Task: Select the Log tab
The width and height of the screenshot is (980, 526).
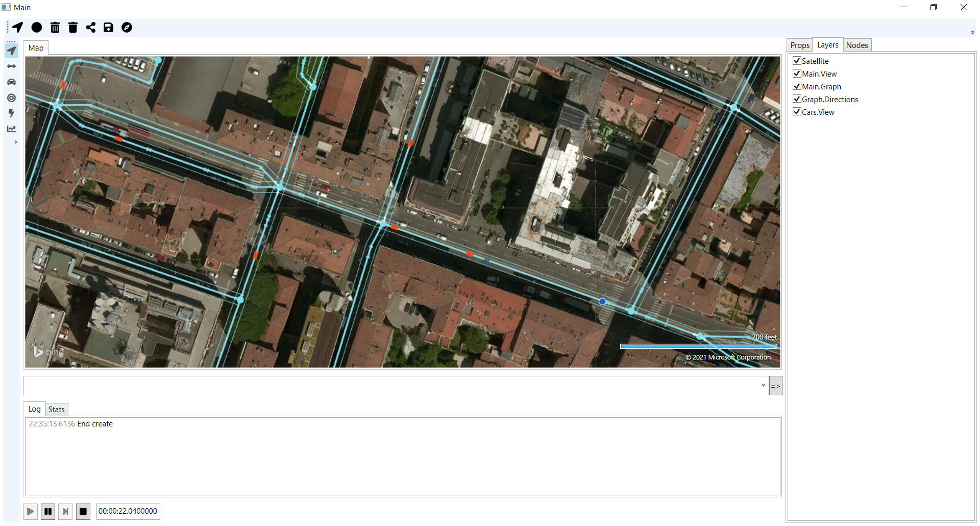Action: [34, 409]
